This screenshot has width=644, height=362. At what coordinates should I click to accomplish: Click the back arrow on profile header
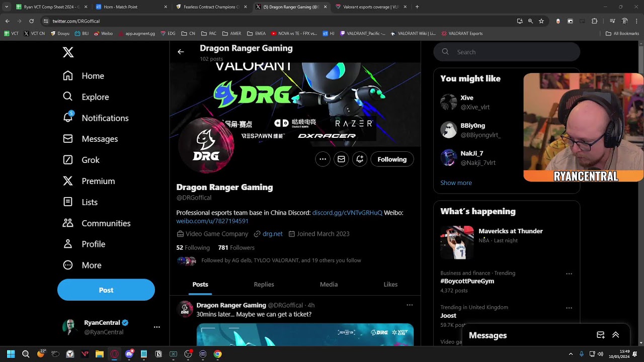pyautogui.click(x=181, y=52)
